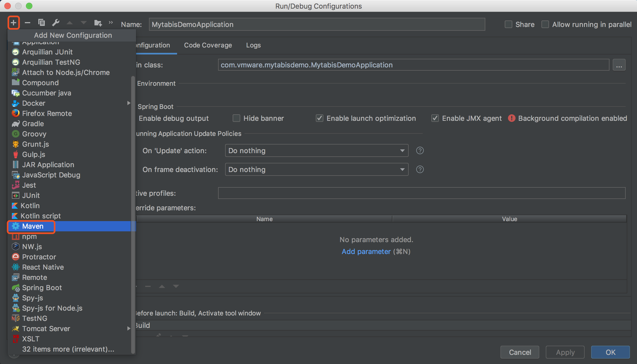
Task: Click the Create New Folder icon
Action: point(98,23)
